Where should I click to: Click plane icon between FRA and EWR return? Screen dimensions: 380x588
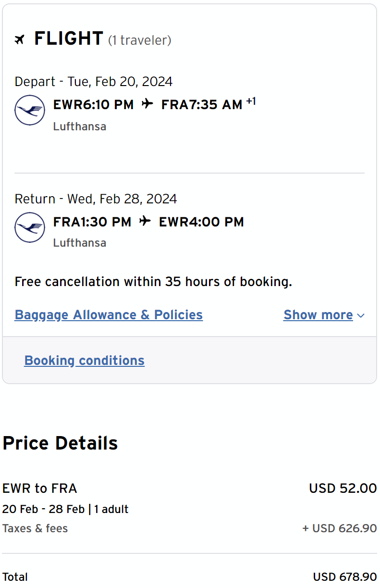point(145,221)
